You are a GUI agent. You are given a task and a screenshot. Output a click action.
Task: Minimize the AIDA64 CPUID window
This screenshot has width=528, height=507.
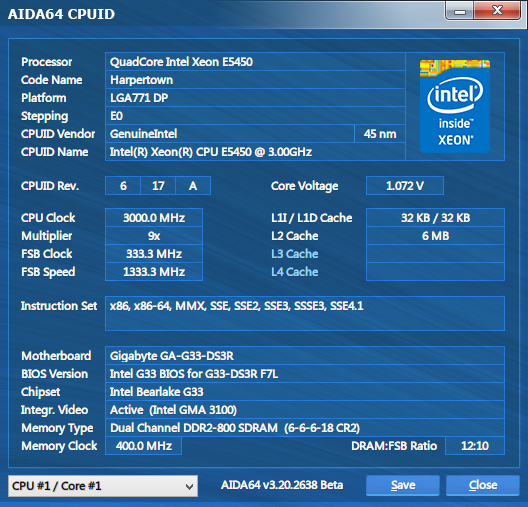click(460, 11)
